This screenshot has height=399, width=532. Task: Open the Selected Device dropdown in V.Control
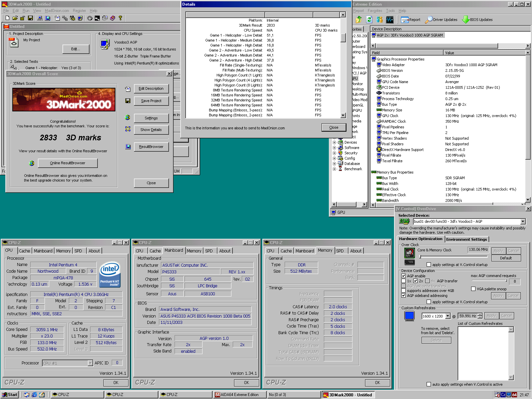coord(523,221)
